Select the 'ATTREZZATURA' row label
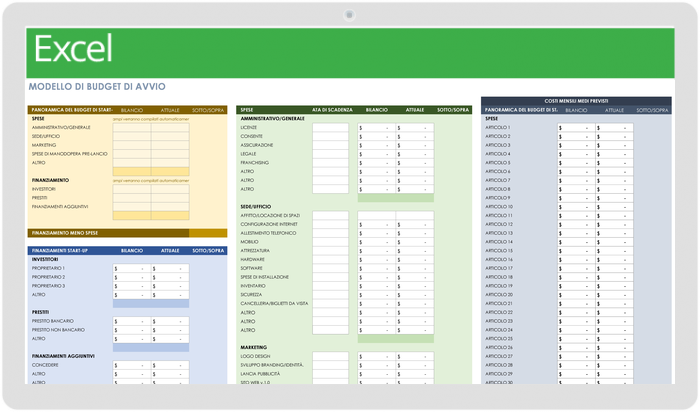This screenshot has height=412, width=700. 255,251
